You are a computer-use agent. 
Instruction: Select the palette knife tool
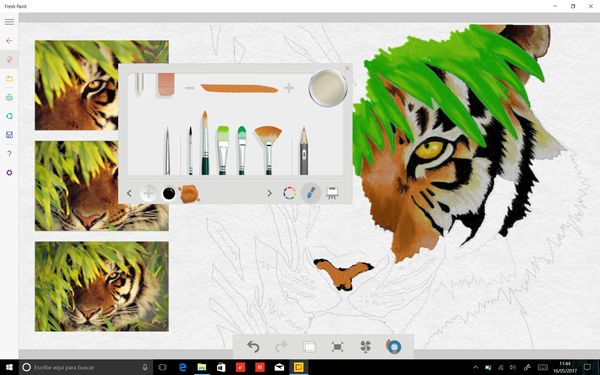pyautogui.click(x=139, y=84)
